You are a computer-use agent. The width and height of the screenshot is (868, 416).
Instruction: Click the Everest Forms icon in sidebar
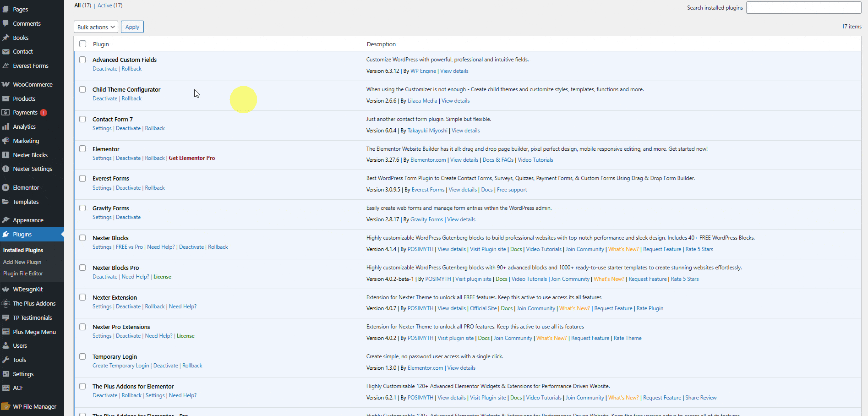point(5,66)
